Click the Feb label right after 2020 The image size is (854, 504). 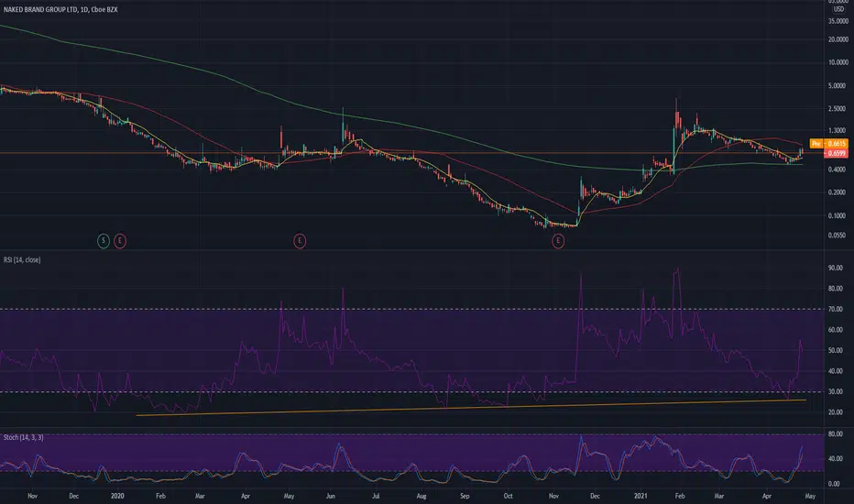(160, 496)
